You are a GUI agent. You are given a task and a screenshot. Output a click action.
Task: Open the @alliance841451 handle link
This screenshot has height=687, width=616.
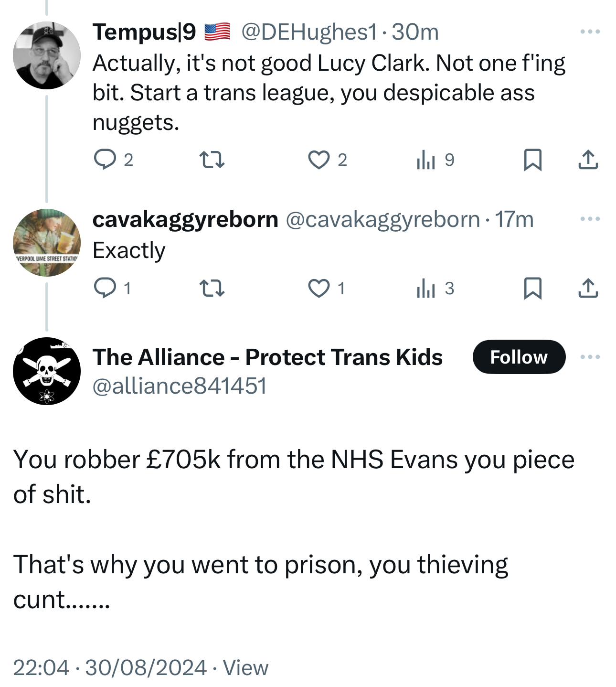click(x=180, y=386)
